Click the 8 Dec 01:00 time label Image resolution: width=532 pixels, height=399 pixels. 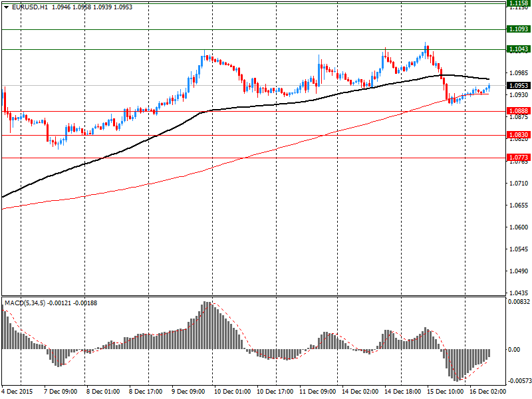[103, 392]
